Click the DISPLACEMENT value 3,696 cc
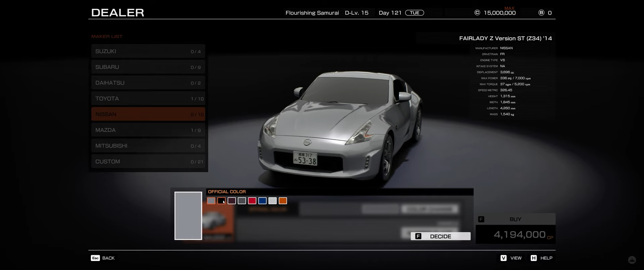This screenshot has width=644, height=270. click(x=507, y=72)
